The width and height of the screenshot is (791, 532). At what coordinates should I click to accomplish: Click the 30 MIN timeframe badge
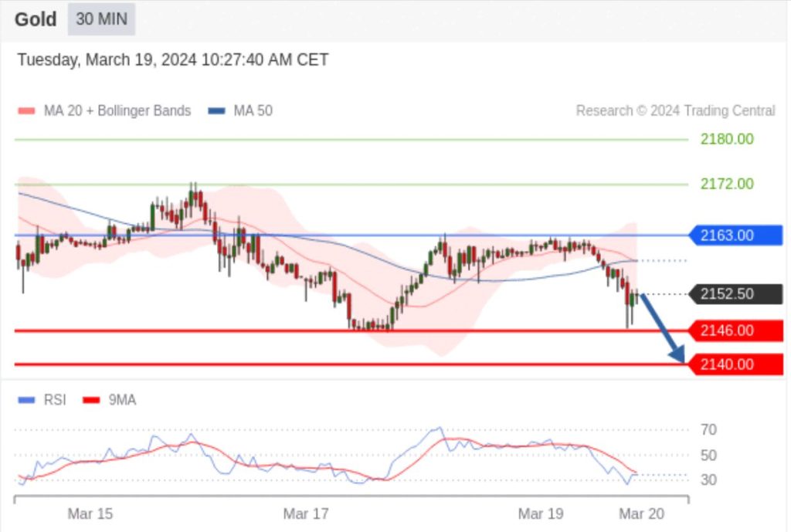tap(101, 19)
